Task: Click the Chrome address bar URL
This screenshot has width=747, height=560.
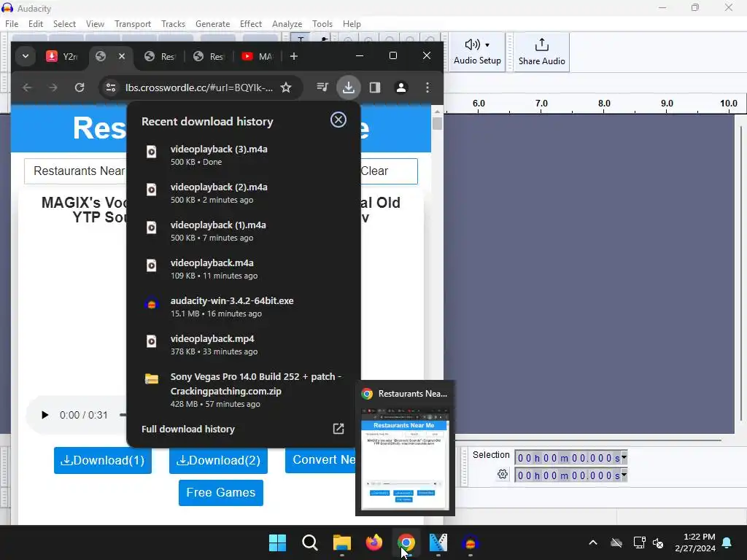Action: point(198,87)
